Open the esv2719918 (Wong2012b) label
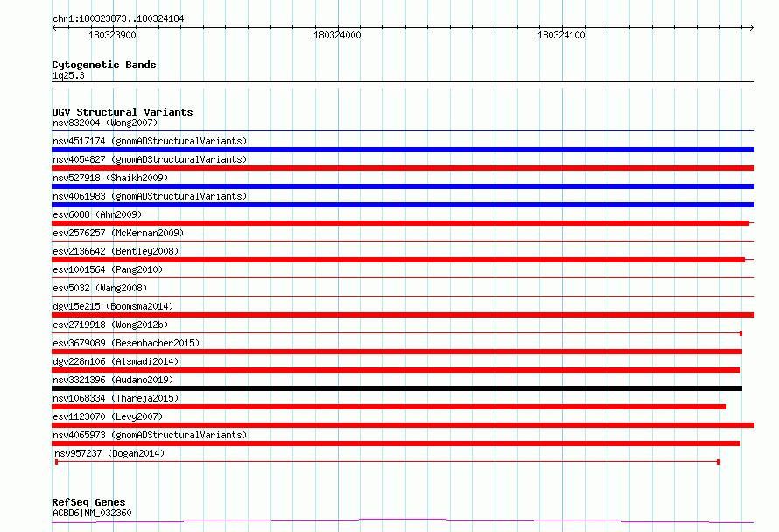This screenshot has width=779, height=532. click(110, 325)
